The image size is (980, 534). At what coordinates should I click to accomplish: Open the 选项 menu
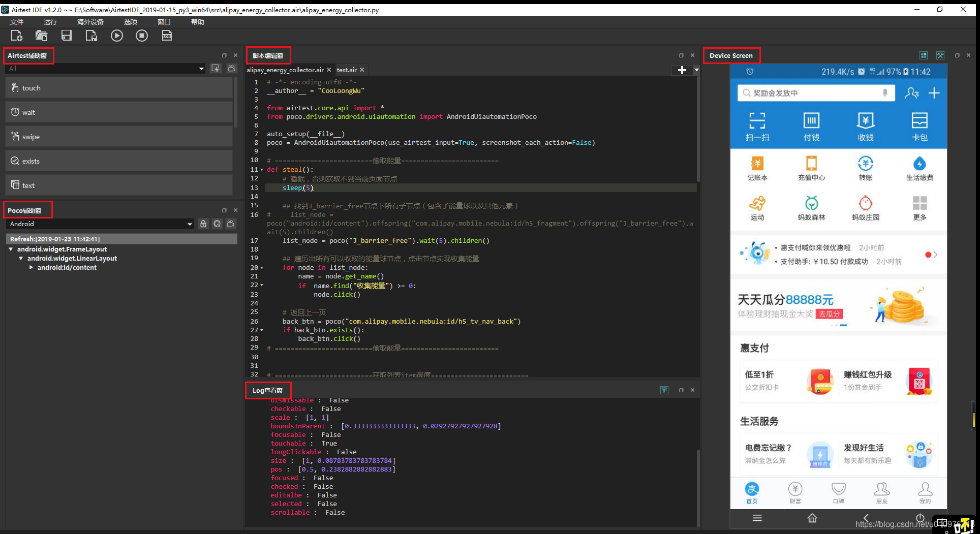point(131,22)
